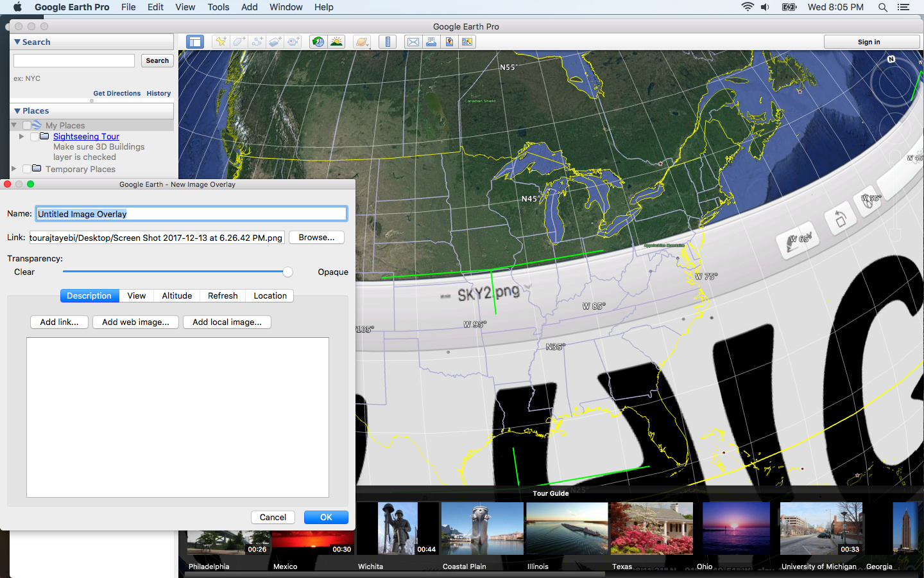Screen dimensions: 924x578
Task: Click the View in Google Maps icon
Action: tap(467, 42)
